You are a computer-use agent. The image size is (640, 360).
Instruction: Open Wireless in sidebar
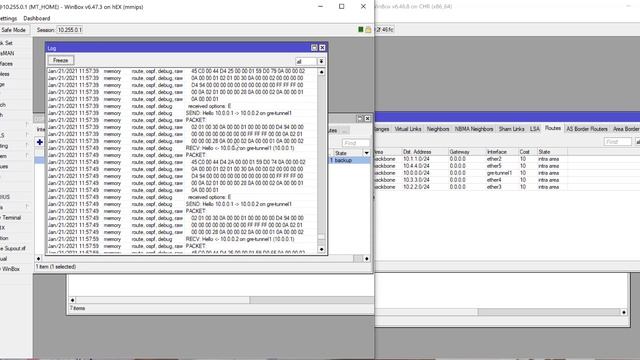5,74
